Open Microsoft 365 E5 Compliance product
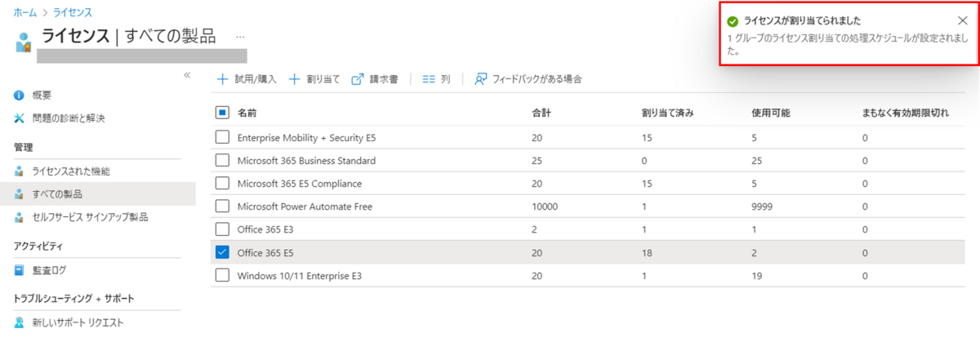Image resolution: width=980 pixels, height=342 pixels. 299,184
